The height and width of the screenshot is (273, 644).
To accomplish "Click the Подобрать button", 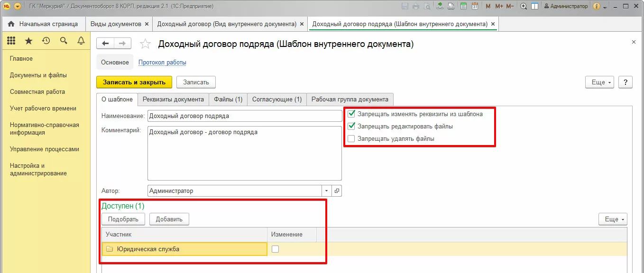I will [123, 219].
